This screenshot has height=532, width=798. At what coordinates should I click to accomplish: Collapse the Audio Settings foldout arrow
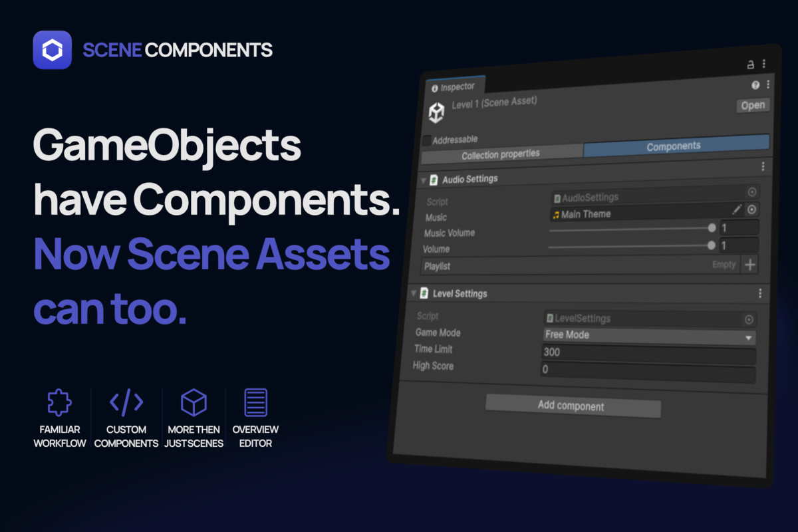(423, 180)
